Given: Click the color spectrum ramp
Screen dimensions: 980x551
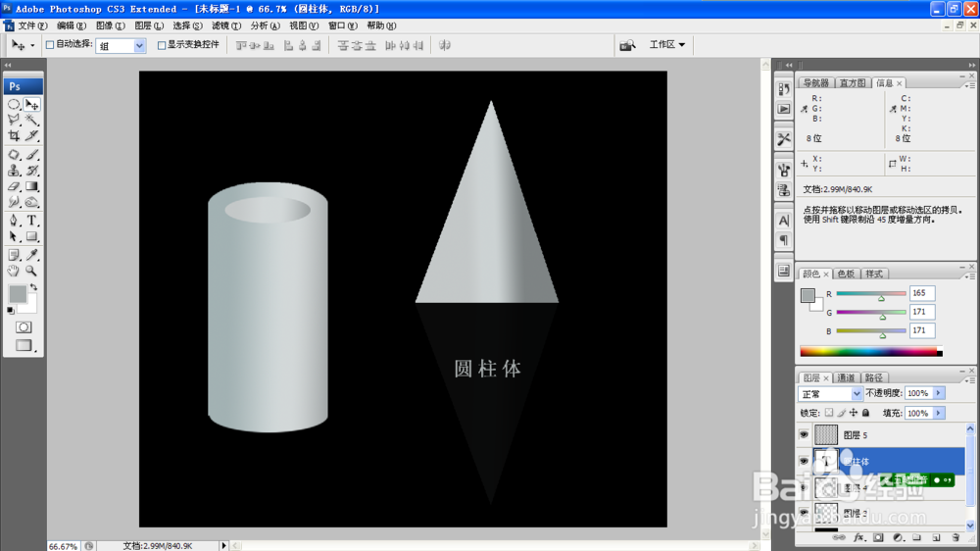Looking at the screenshot, I should click(x=870, y=352).
